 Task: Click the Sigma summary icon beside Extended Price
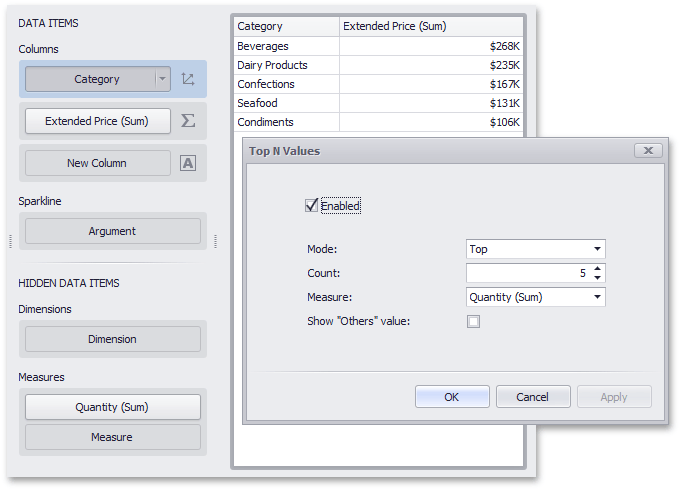click(188, 121)
